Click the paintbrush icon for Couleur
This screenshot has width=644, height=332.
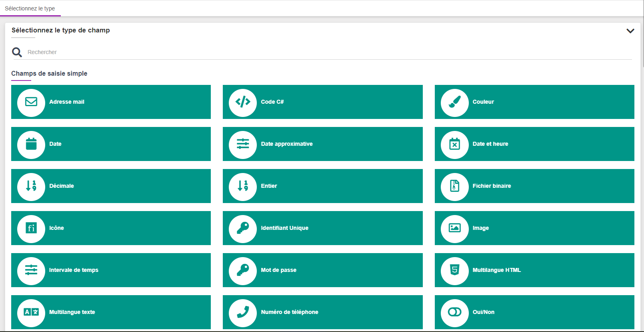click(x=454, y=103)
